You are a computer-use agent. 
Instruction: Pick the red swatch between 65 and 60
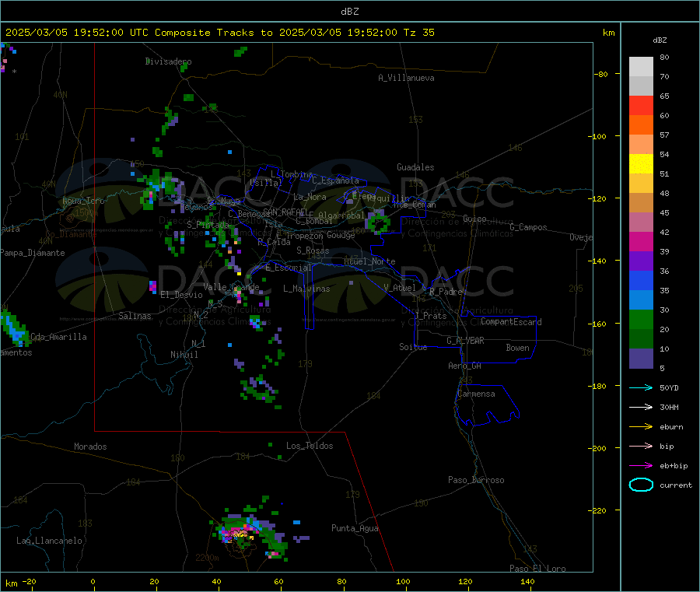pos(641,105)
